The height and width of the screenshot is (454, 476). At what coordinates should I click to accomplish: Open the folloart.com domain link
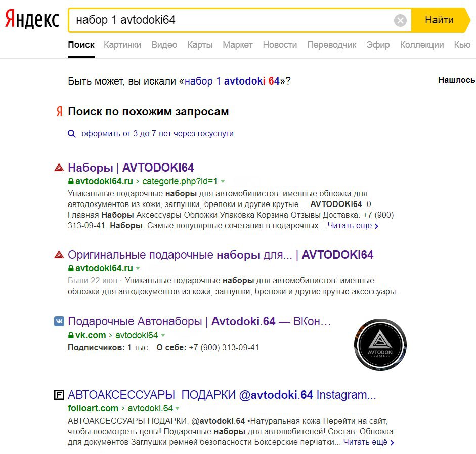click(x=93, y=408)
